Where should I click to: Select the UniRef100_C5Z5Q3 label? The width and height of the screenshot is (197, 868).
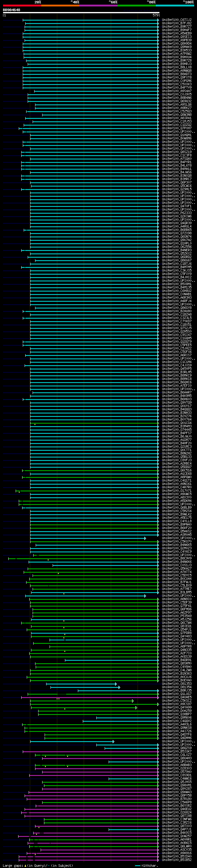(177, 111)
